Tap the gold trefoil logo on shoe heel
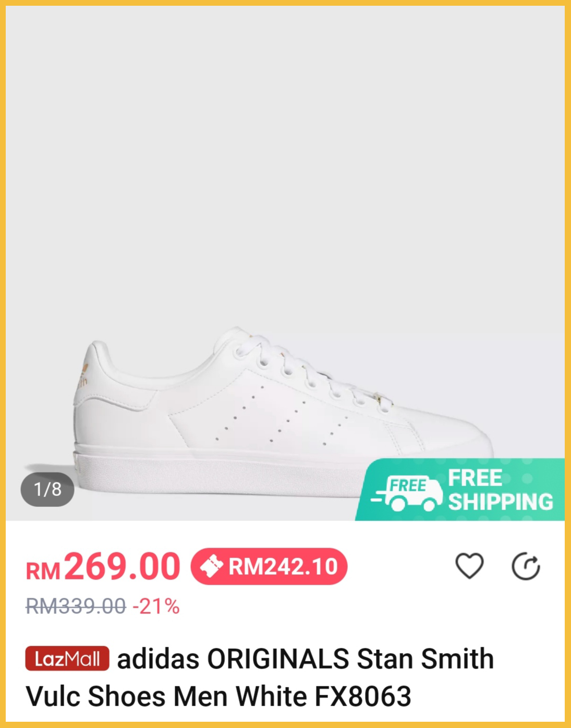 click(84, 372)
